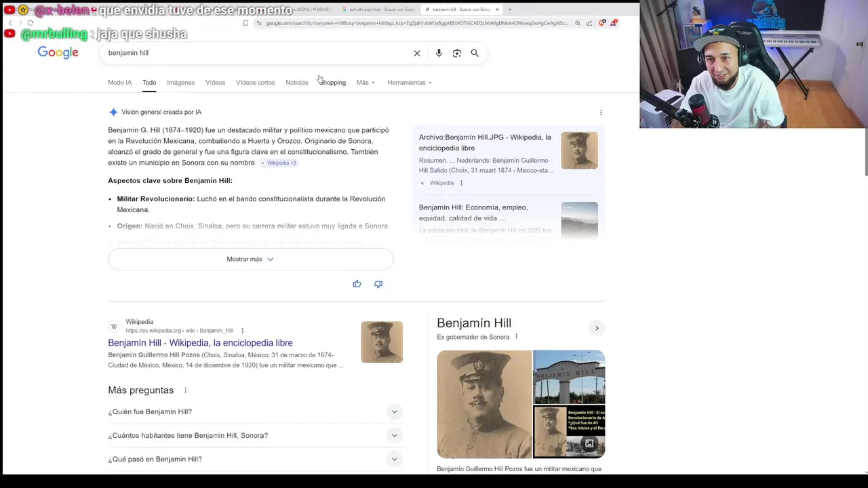
Task: Open the video thumbnail in the knowledge panel
Action: pyautogui.click(x=569, y=432)
